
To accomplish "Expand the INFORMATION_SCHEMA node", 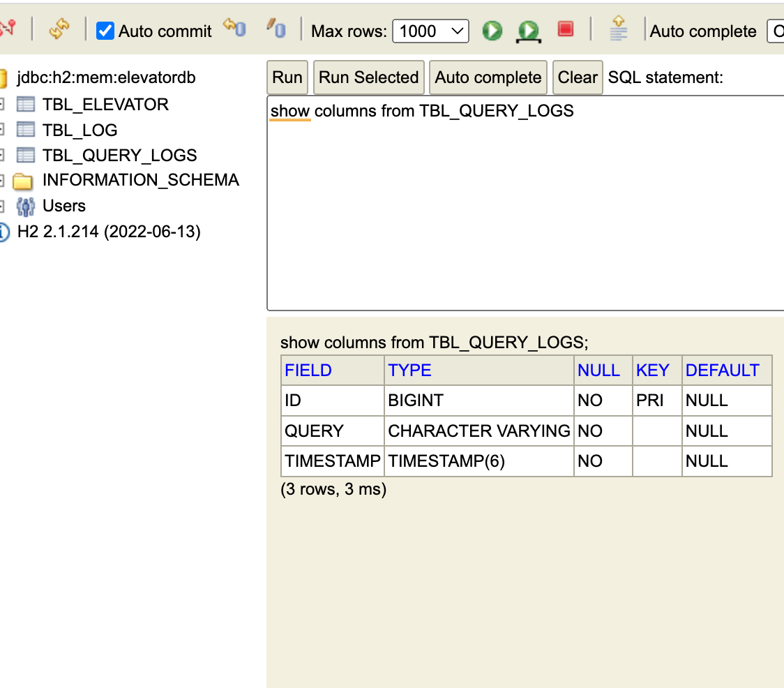I will pos(2,181).
